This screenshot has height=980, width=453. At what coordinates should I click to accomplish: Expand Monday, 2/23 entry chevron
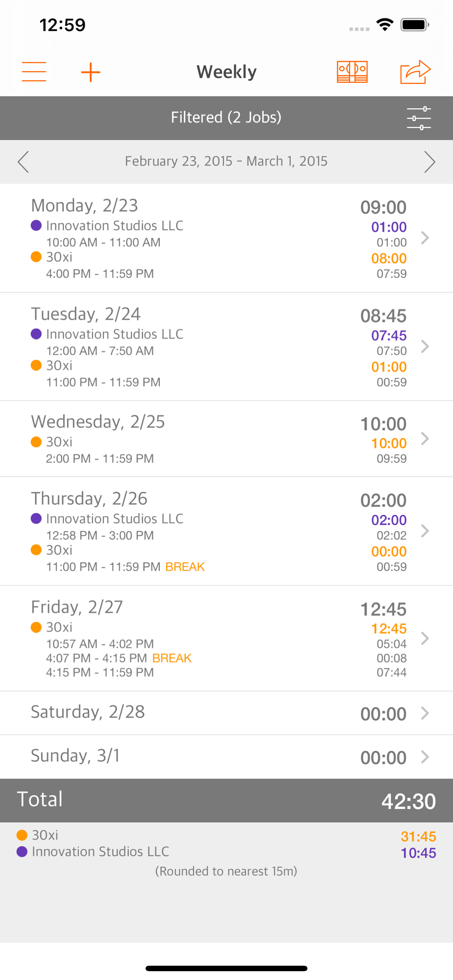point(425,238)
